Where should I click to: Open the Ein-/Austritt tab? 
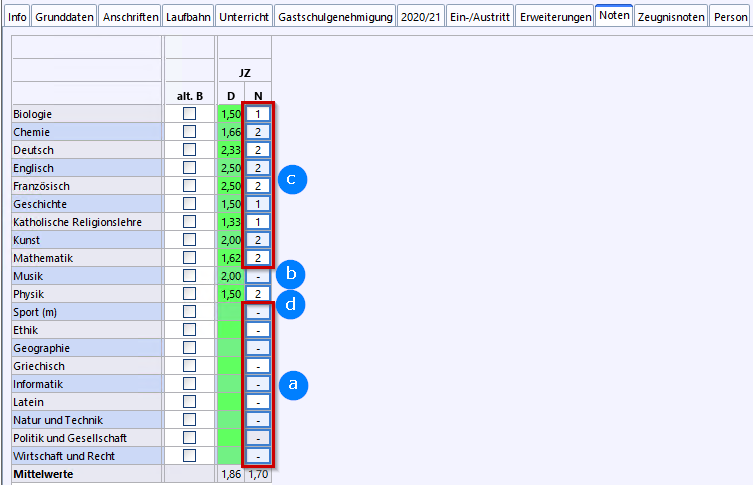point(480,17)
